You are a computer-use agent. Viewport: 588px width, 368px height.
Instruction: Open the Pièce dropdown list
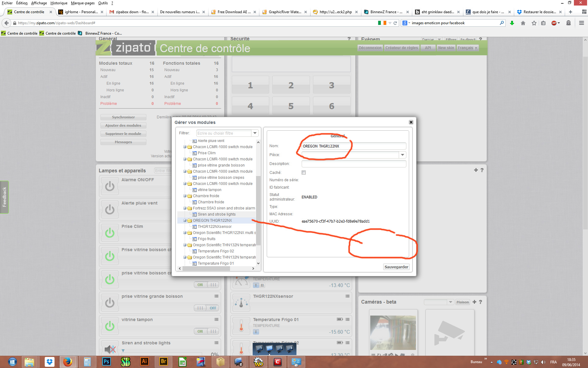click(402, 155)
